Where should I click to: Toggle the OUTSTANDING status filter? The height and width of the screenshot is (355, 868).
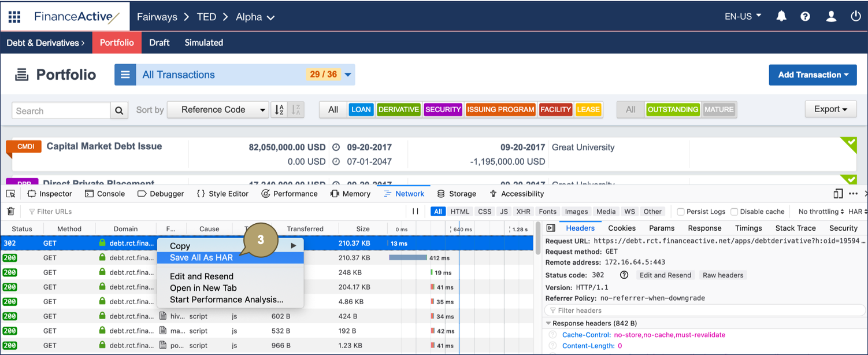pos(673,109)
